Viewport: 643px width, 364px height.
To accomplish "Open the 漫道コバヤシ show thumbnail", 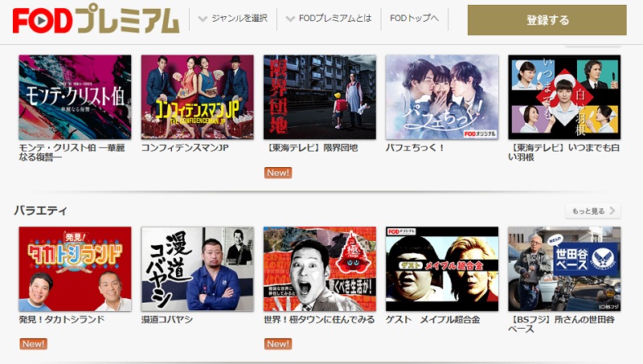I will (x=197, y=269).
